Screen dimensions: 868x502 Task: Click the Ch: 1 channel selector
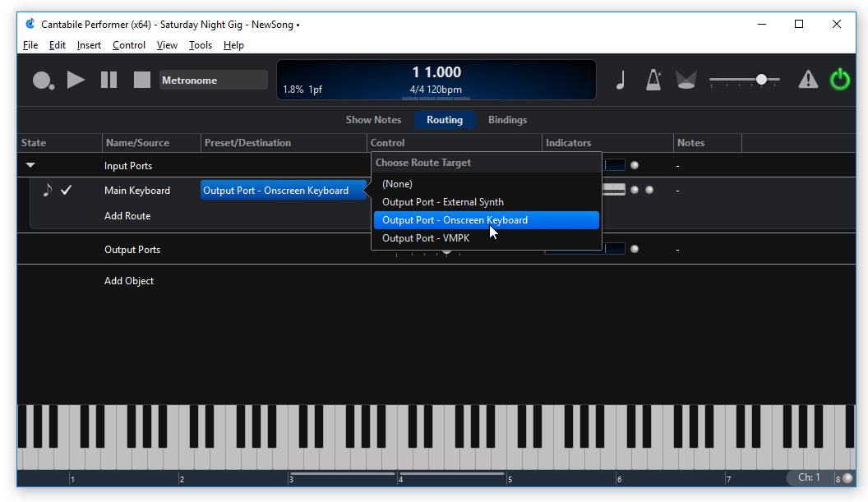[809, 477]
